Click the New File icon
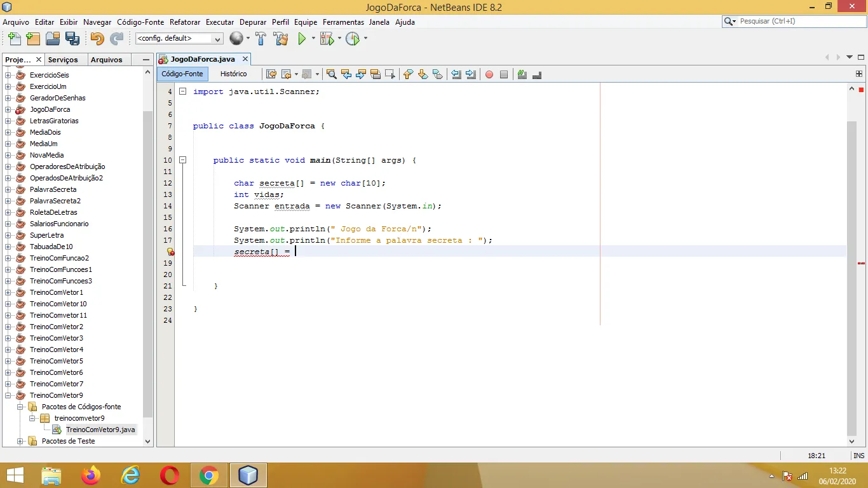Viewport: 868px width, 488px height. pyautogui.click(x=14, y=39)
